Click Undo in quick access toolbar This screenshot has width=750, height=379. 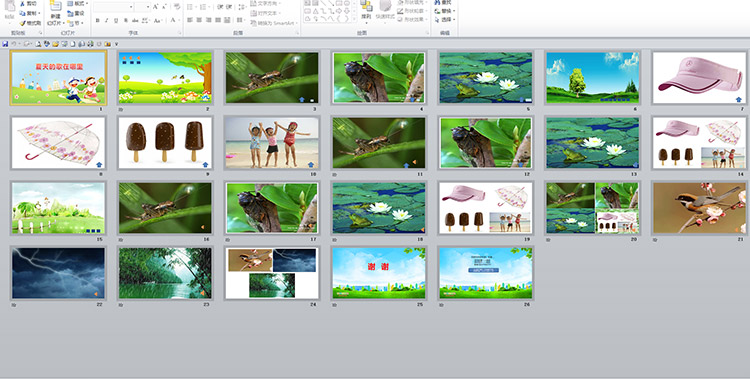[14, 44]
